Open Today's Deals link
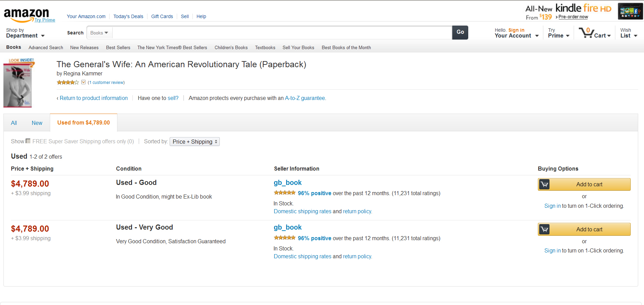The image size is (644, 305). [128, 16]
